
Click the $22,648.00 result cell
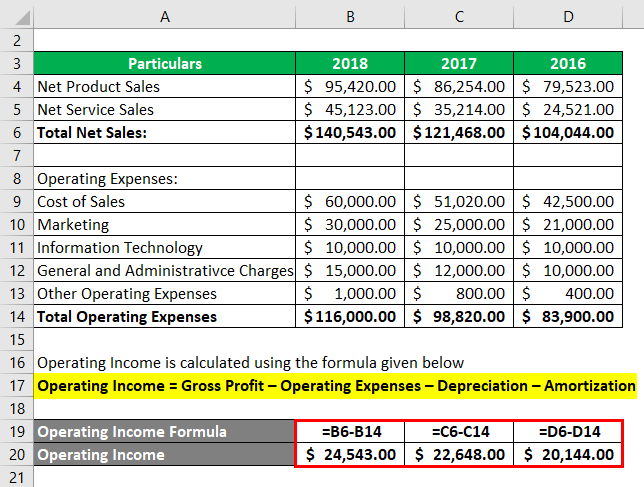(459, 454)
